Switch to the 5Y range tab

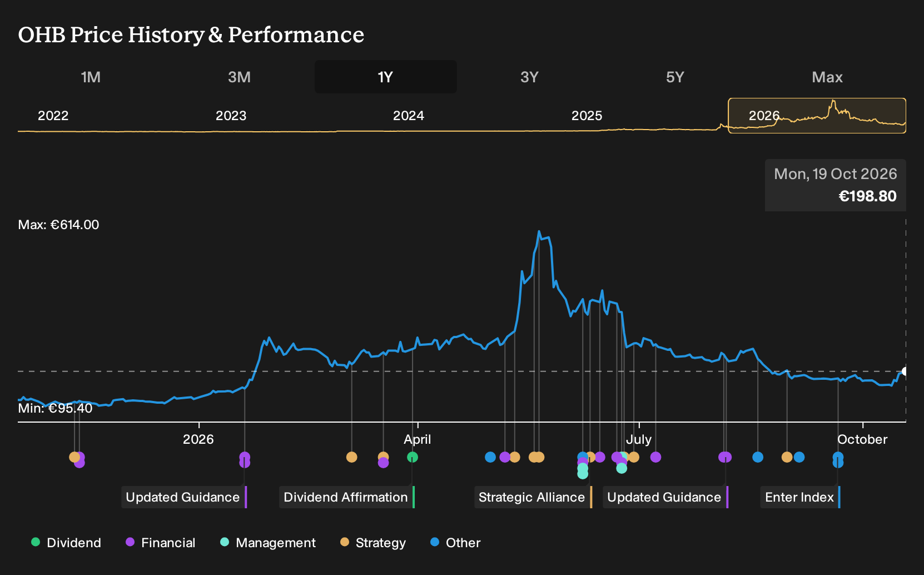pyautogui.click(x=675, y=77)
